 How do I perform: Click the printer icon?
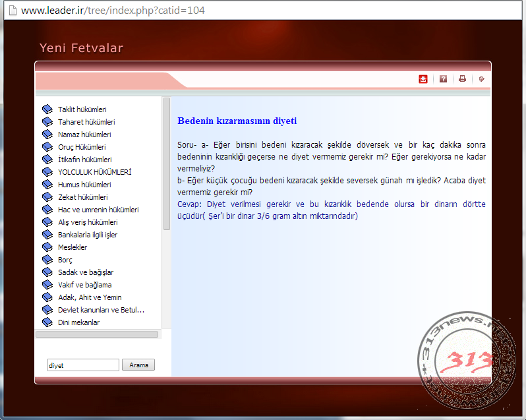pyautogui.click(x=462, y=79)
